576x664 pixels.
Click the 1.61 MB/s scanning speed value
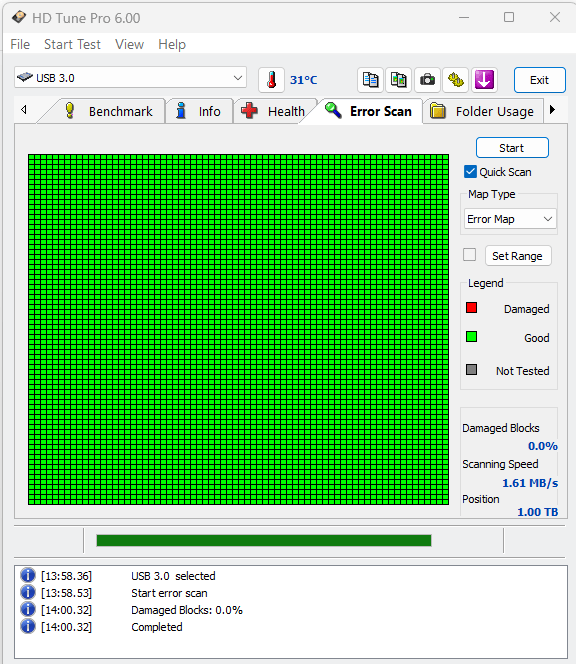(530, 483)
